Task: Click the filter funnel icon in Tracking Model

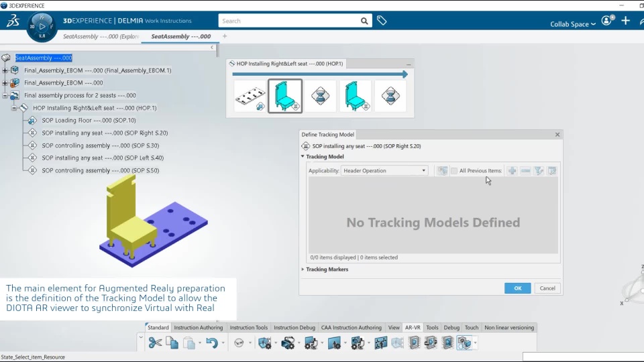Action: click(x=539, y=171)
